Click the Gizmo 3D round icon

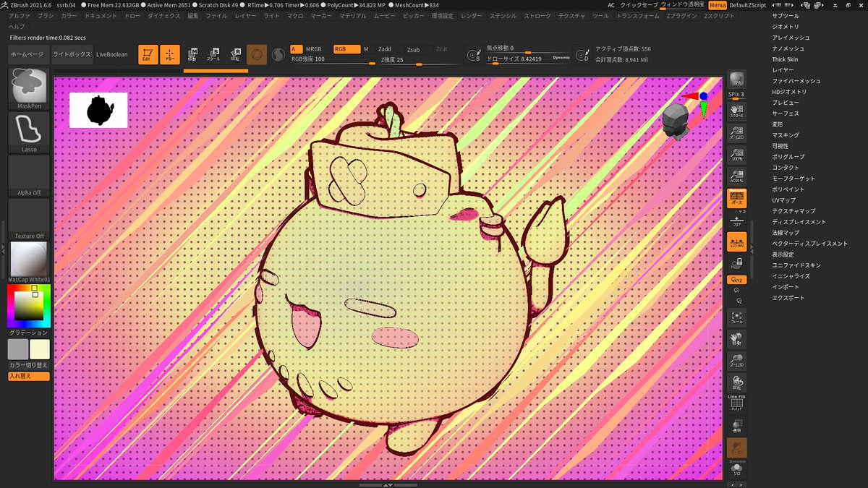click(257, 54)
